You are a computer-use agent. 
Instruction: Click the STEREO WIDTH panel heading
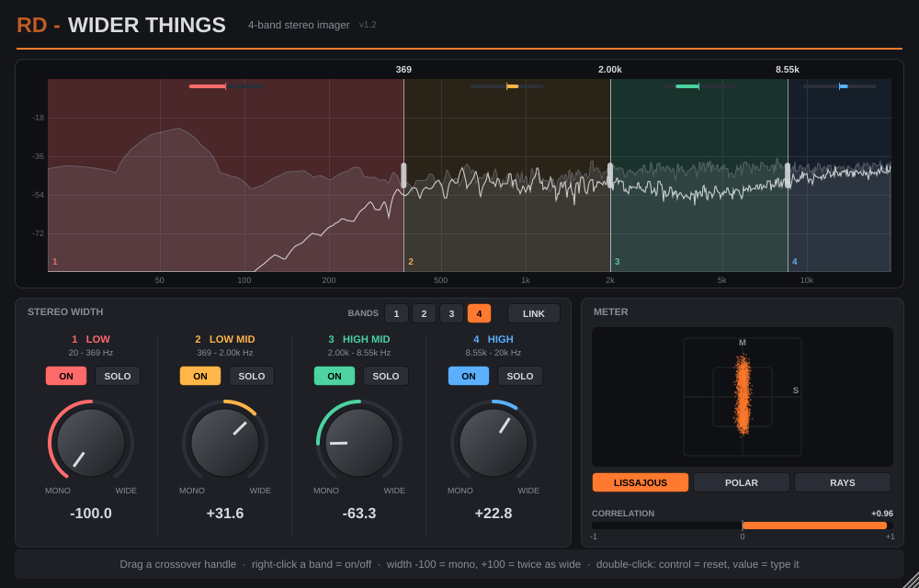pos(65,311)
